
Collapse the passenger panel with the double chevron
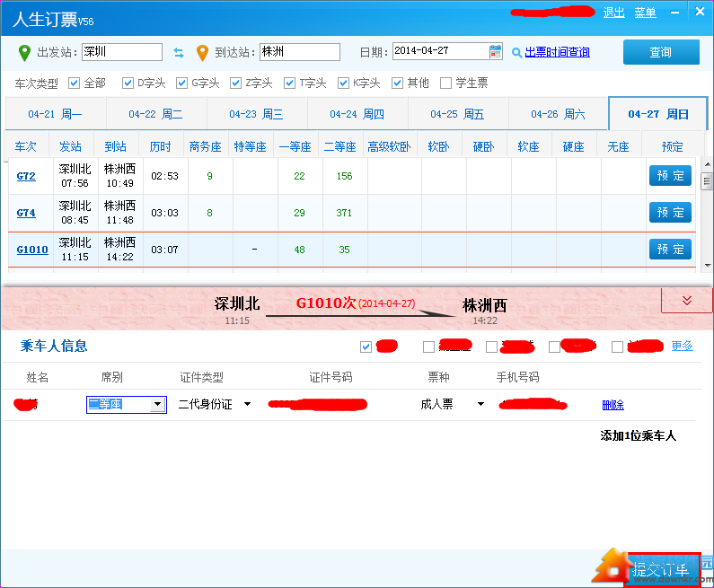click(x=686, y=301)
